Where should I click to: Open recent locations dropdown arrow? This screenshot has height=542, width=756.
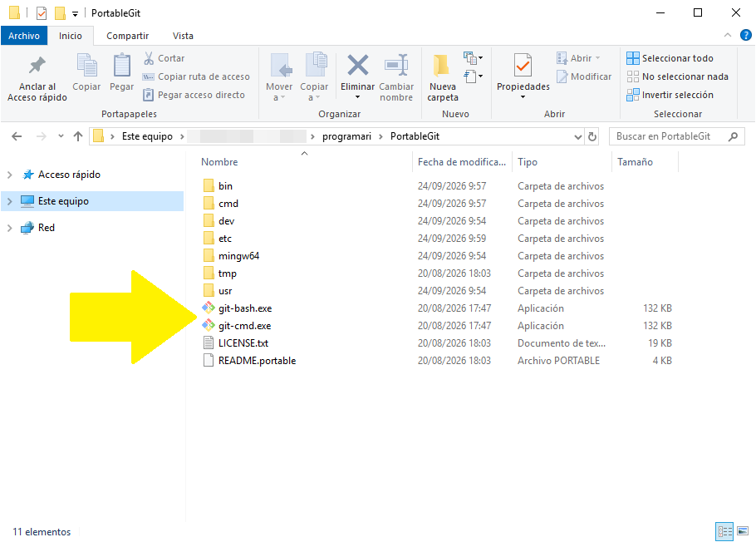[x=61, y=136]
